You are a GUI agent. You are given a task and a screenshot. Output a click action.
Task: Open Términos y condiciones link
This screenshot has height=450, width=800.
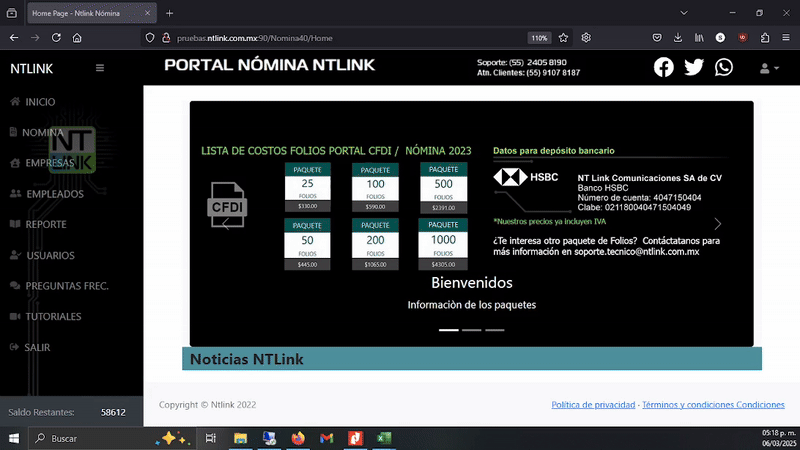pos(713,405)
